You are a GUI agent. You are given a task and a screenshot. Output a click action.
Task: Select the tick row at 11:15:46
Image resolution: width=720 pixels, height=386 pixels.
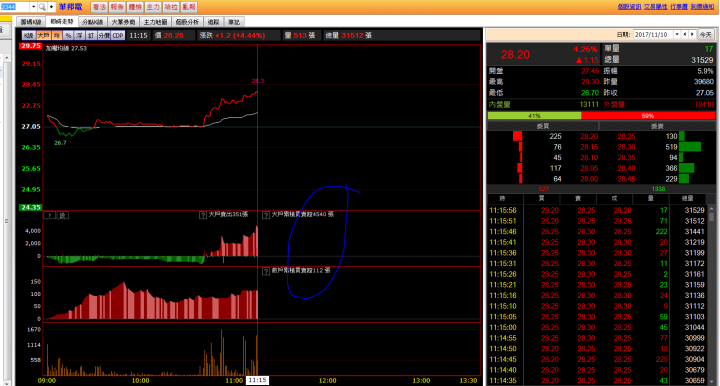(x=596, y=232)
